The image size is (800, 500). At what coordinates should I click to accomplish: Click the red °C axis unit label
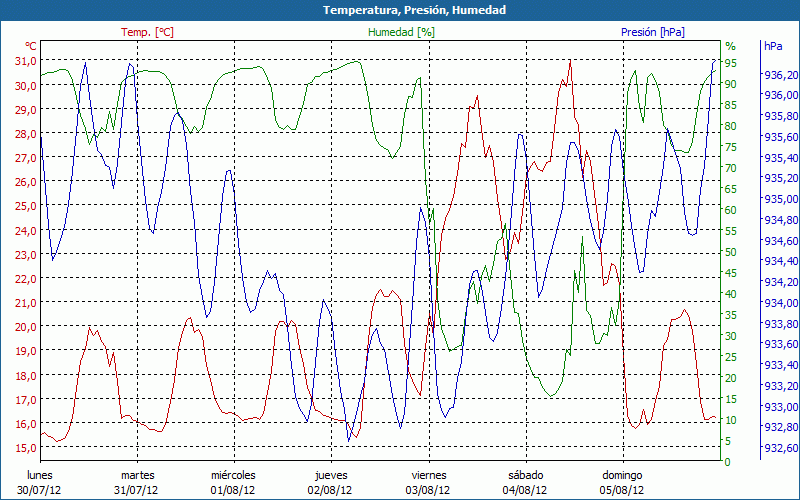[31, 46]
